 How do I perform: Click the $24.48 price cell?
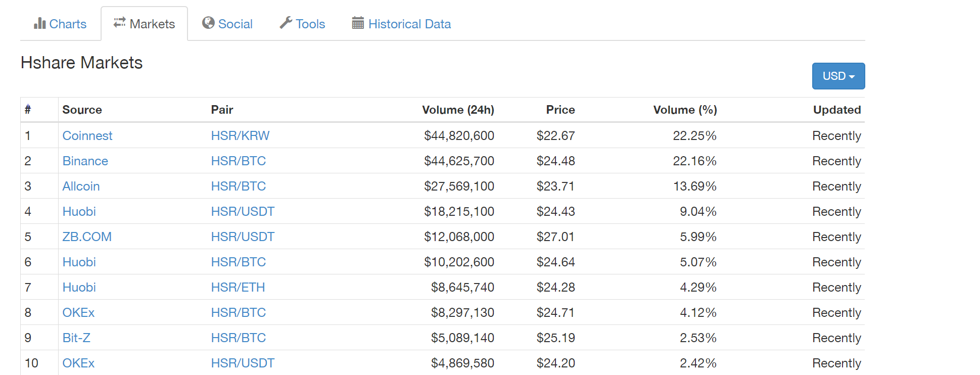point(555,161)
